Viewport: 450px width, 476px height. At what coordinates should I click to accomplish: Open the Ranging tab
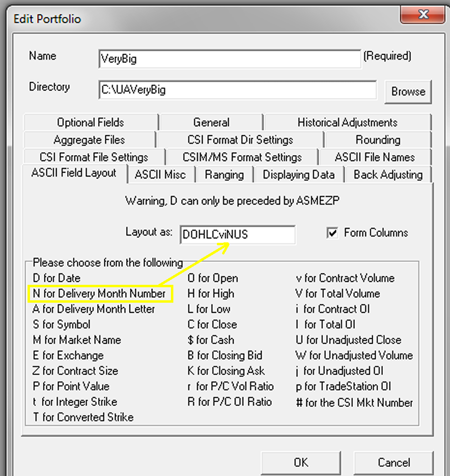[x=225, y=174]
